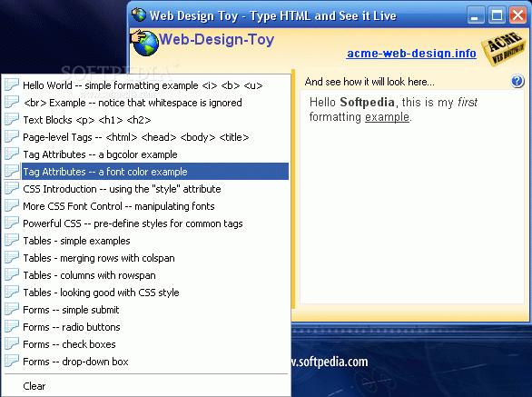The height and width of the screenshot is (397, 532).
Task: Select Forms -- radio buttons example
Action: (x=146, y=327)
